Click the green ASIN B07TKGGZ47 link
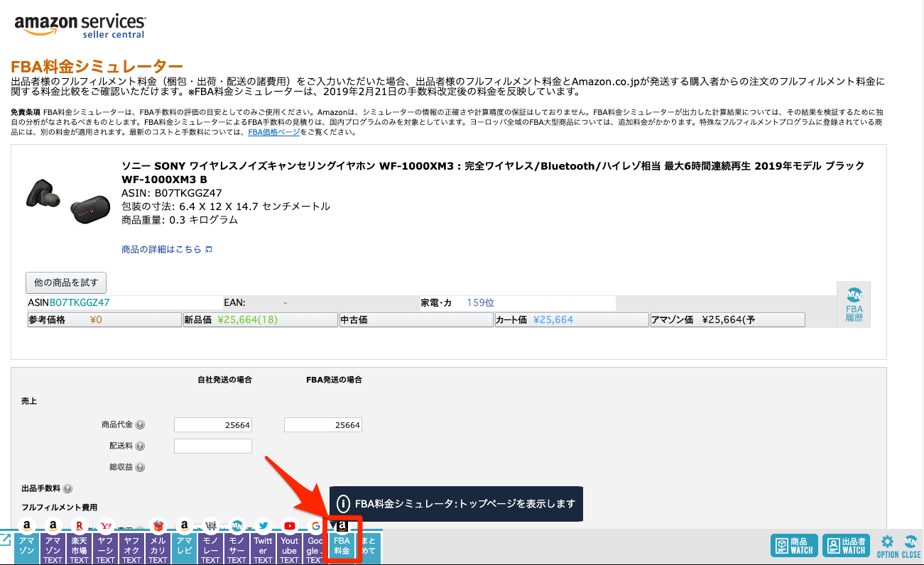The width and height of the screenshot is (924, 565). point(80,302)
